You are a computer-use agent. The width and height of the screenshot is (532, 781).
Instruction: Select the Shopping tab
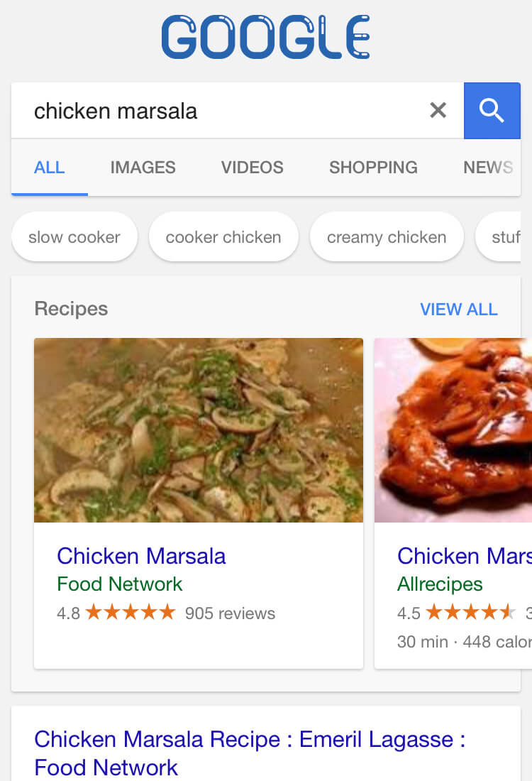(x=373, y=168)
